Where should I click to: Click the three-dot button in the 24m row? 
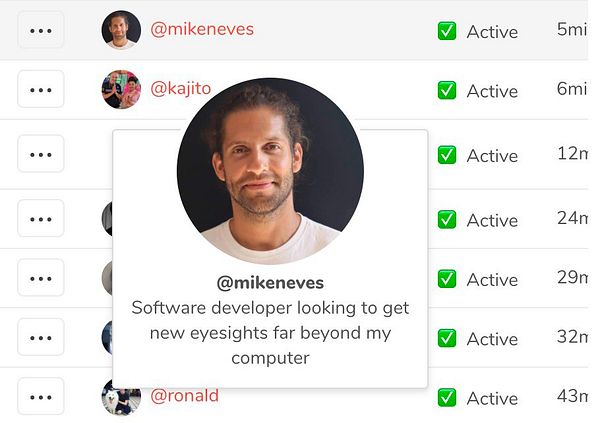coord(41,219)
